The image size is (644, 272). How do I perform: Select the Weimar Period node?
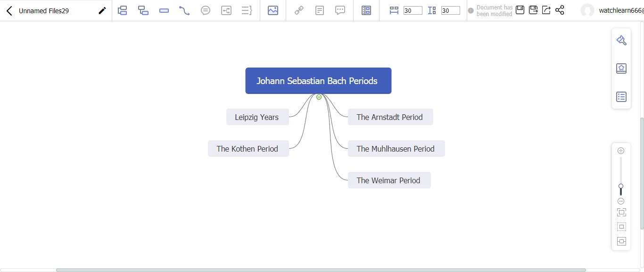point(388,180)
